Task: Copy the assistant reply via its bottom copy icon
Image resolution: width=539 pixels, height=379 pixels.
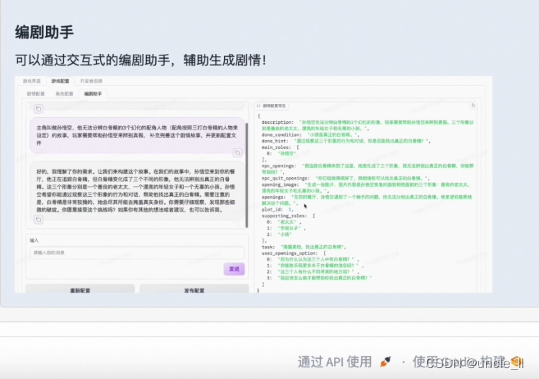Action: [38, 219]
